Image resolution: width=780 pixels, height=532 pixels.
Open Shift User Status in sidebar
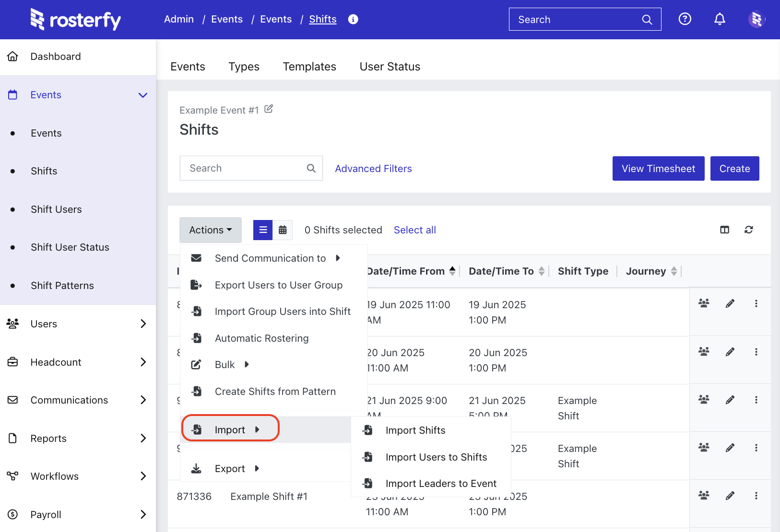[70, 247]
